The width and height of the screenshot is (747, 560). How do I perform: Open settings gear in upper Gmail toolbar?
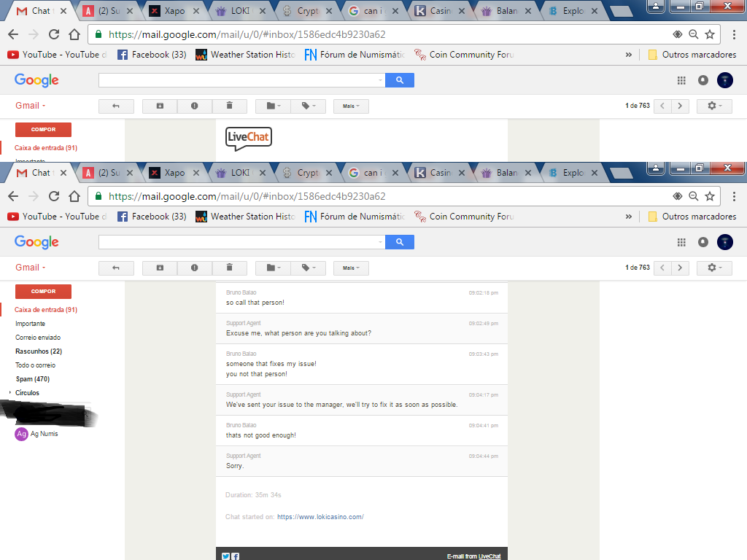[x=714, y=106]
